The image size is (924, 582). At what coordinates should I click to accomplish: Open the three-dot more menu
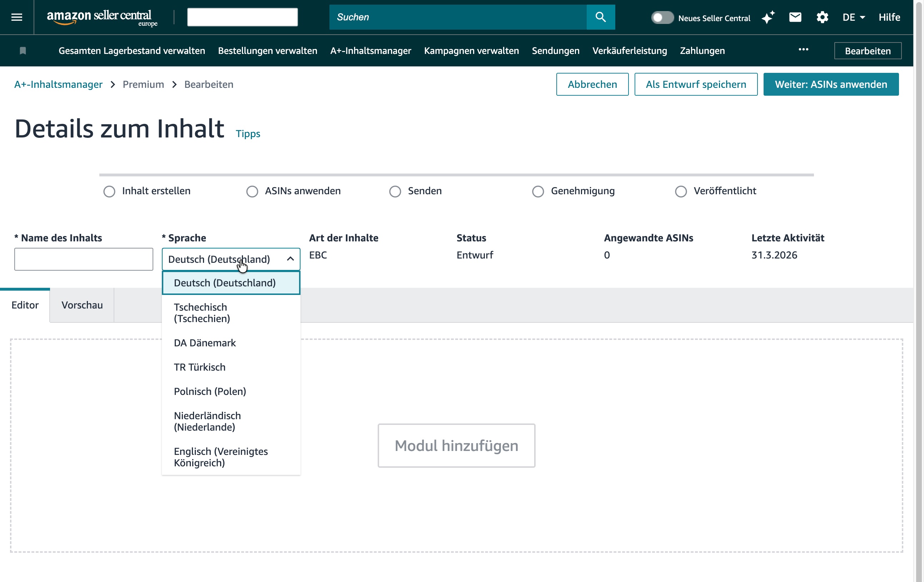point(803,50)
